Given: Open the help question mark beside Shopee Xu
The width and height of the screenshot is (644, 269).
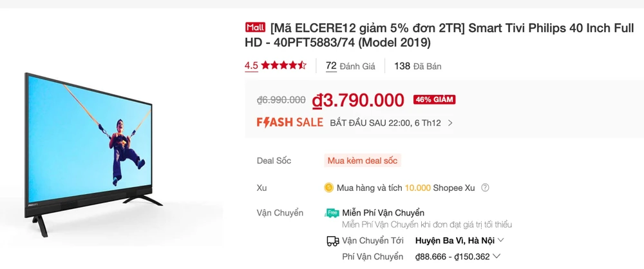Looking at the screenshot, I should (485, 188).
